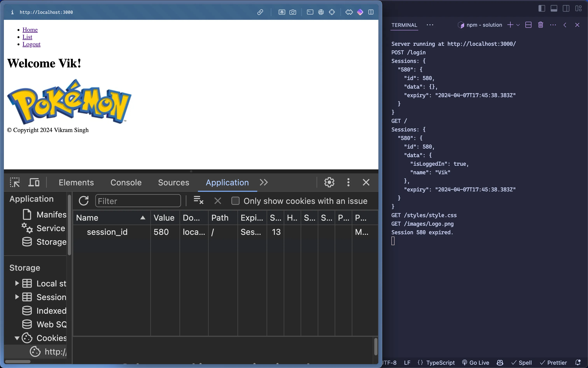The height and width of the screenshot is (368, 588).
Task: Expand the Session storage tree item
Action: click(17, 297)
